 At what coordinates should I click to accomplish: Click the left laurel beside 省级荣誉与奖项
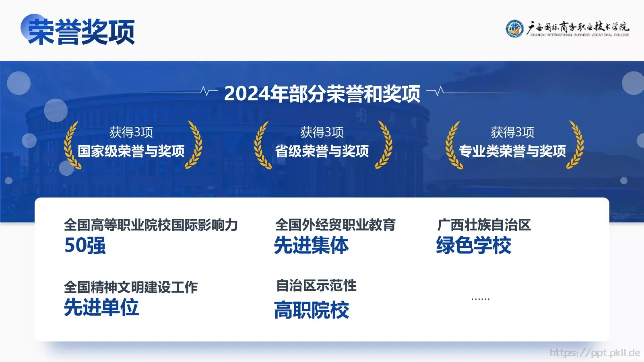(262, 145)
